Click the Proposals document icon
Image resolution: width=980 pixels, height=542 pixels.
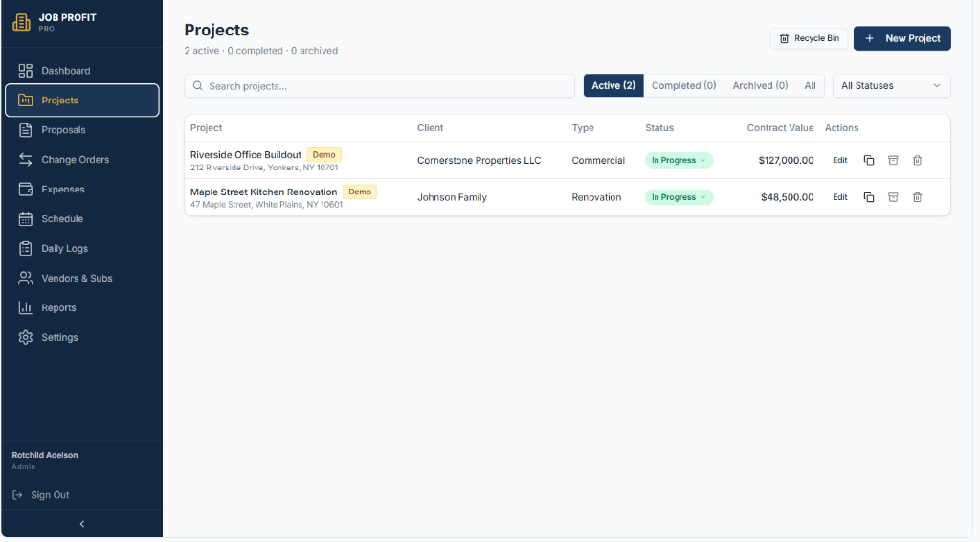25,130
